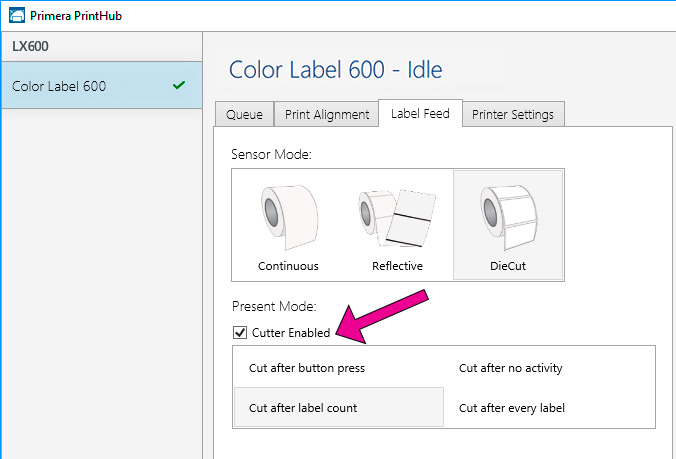Click the Present Mode label
The width and height of the screenshot is (676, 459).
[274, 306]
